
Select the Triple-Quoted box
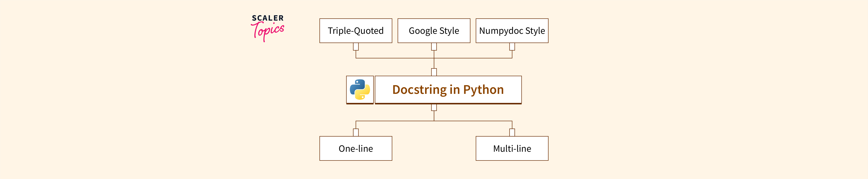coord(356,31)
